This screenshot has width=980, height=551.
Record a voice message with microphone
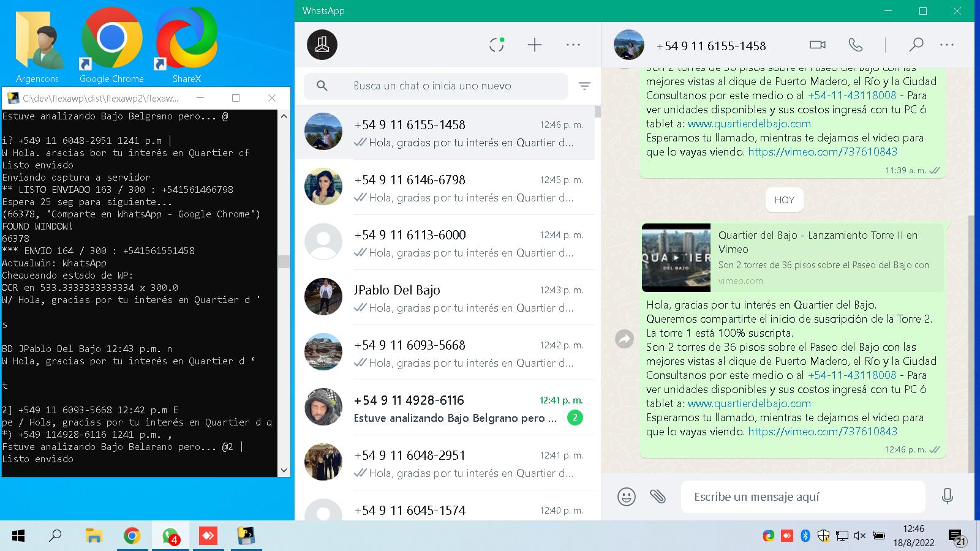(x=948, y=497)
